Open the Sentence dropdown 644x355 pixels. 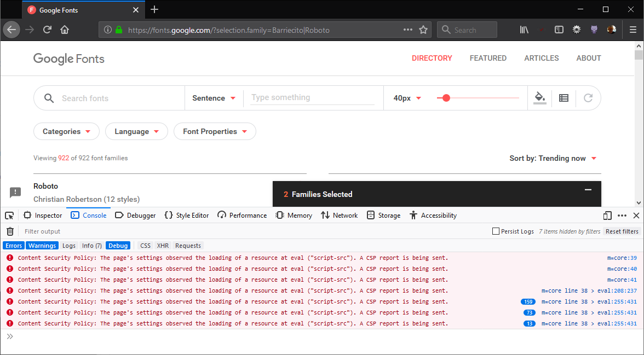pyautogui.click(x=214, y=97)
